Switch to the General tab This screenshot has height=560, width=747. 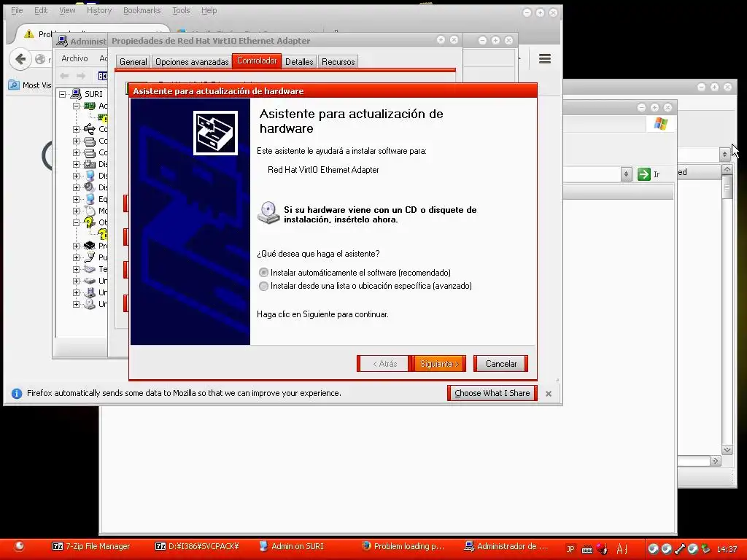pyautogui.click(x=133, y=62)
